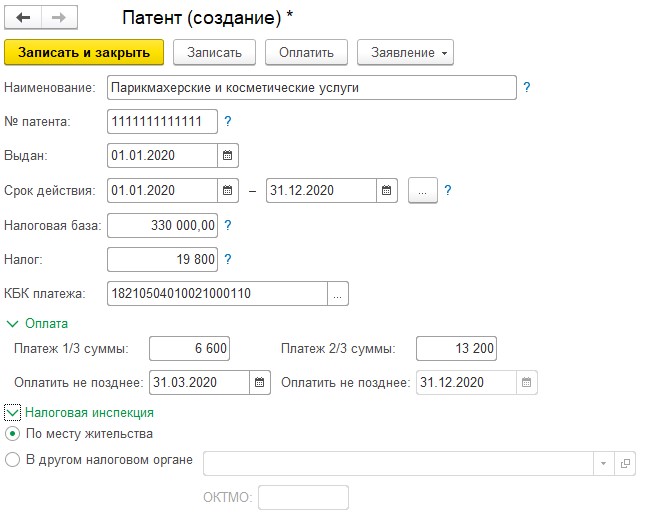The image size is (646, 516).
Task: Select the В другом налоговом органе option
Action: [x=12, y=460]
